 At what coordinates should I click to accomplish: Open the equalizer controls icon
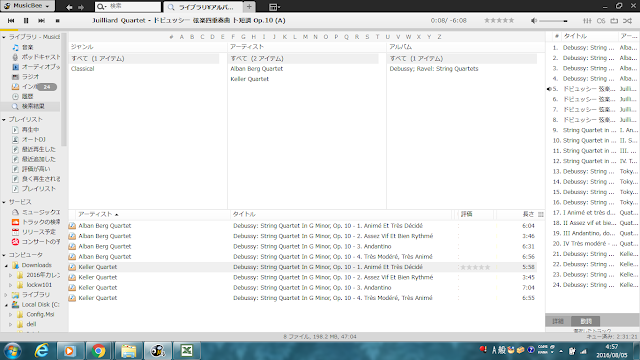[x=587, y=20]
